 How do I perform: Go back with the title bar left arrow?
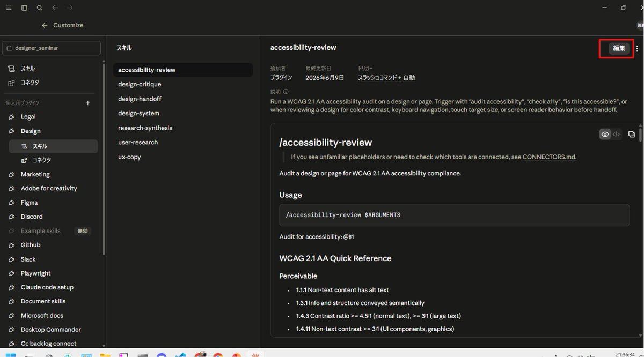point(55,8)
